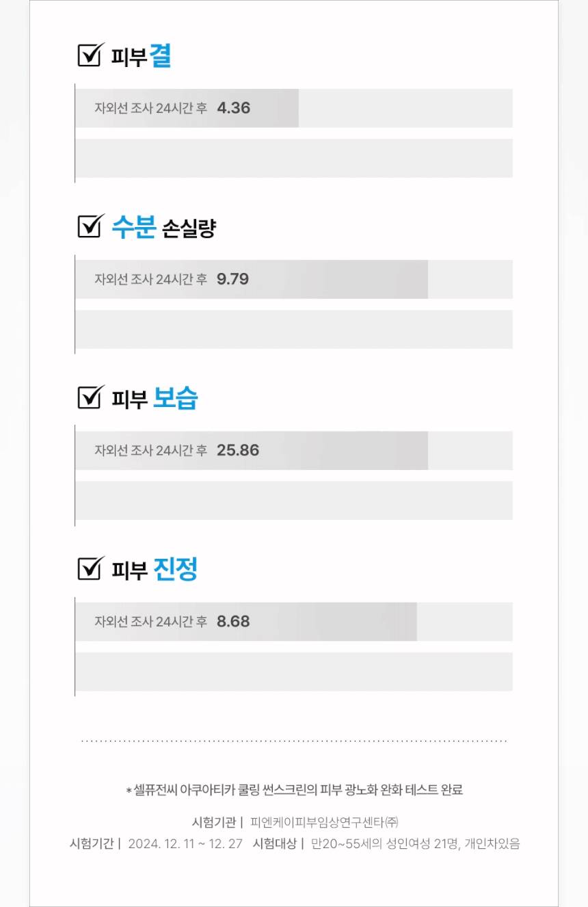Click the 셀퓨전씨 아쿠아티카 footnote text

click(295, 790)
